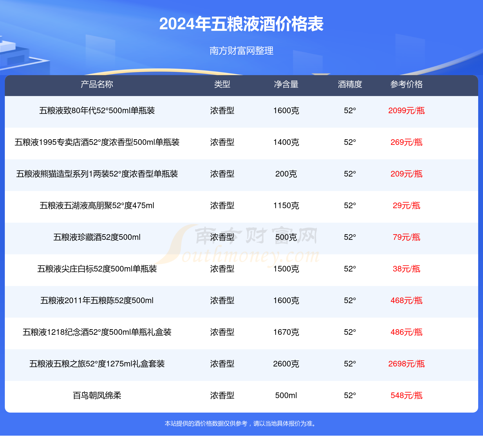Image resolution: width=483 pixels, height=448 pixels.
Task: Click the price '548元/瓶'
Action: pyautogui.click(x=406, y=395)
